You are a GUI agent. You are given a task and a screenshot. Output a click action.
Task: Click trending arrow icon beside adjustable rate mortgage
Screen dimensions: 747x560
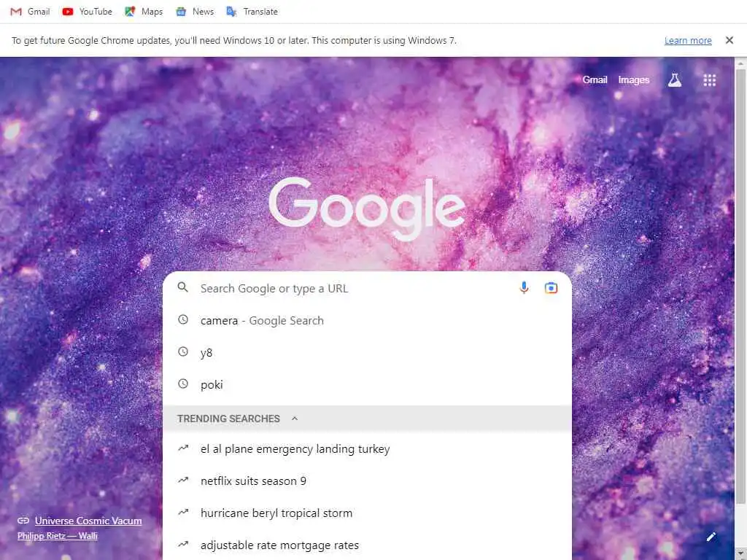click(183, 544)
